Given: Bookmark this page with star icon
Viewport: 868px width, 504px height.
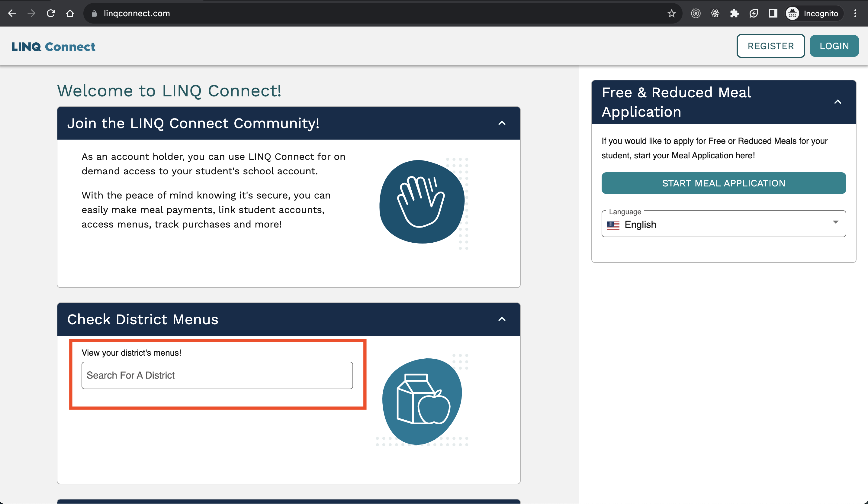Looking at the screenshot, I should (x=671, y=13).
